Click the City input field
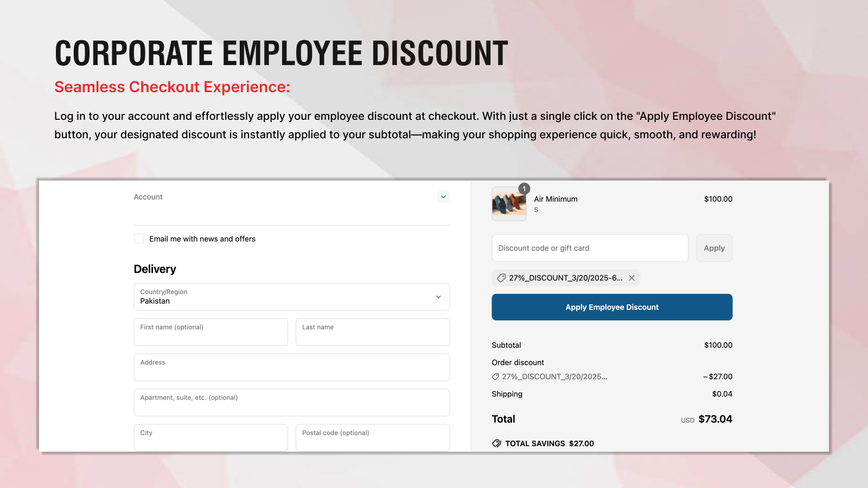 [210, 437]
